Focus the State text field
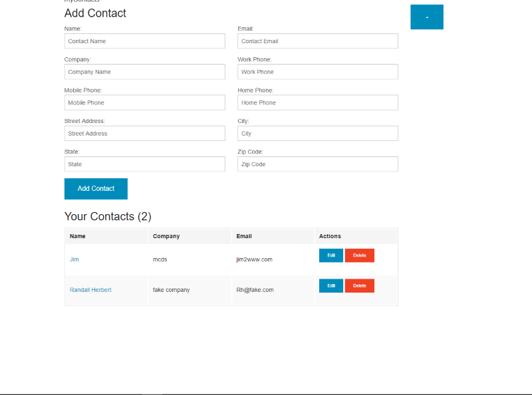 click(x=144, y=164)
